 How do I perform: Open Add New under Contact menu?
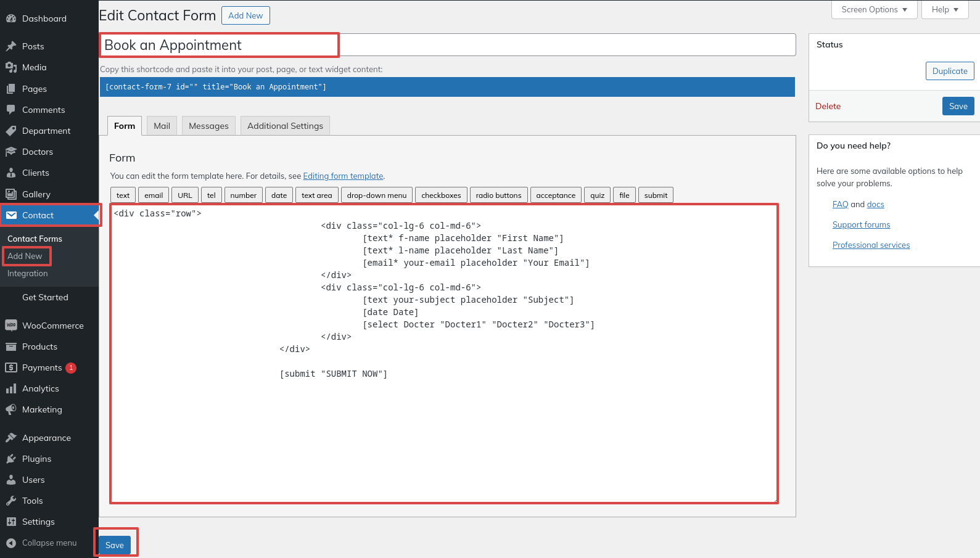coord(25,256)
